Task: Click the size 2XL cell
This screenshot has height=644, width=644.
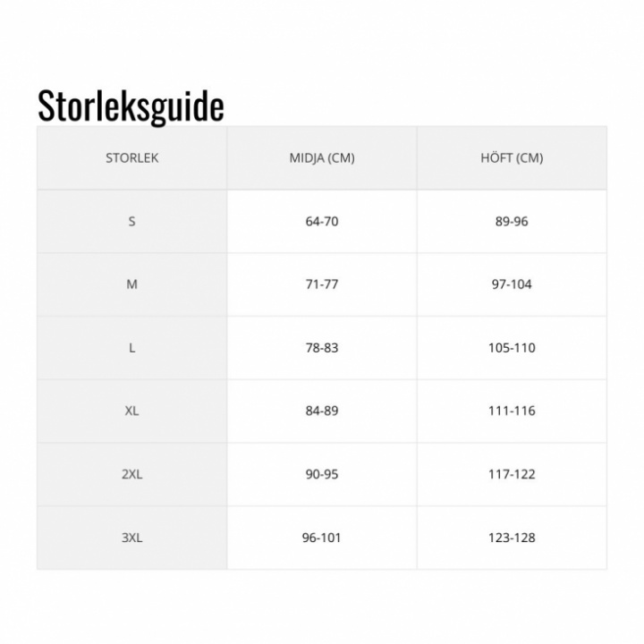Action: click(x=131, y=474)
